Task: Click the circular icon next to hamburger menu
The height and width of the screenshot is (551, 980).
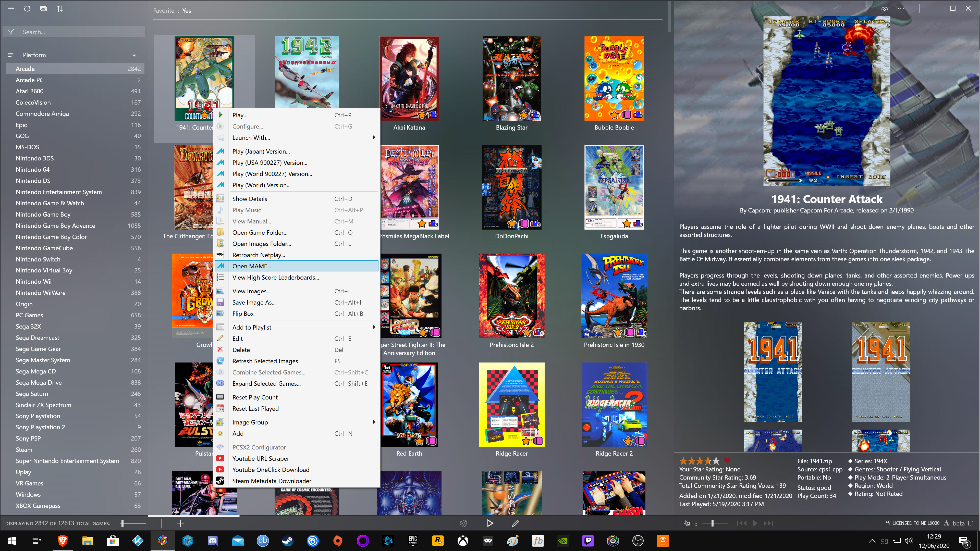Action: pyautogui.click(x=27, y=8)
